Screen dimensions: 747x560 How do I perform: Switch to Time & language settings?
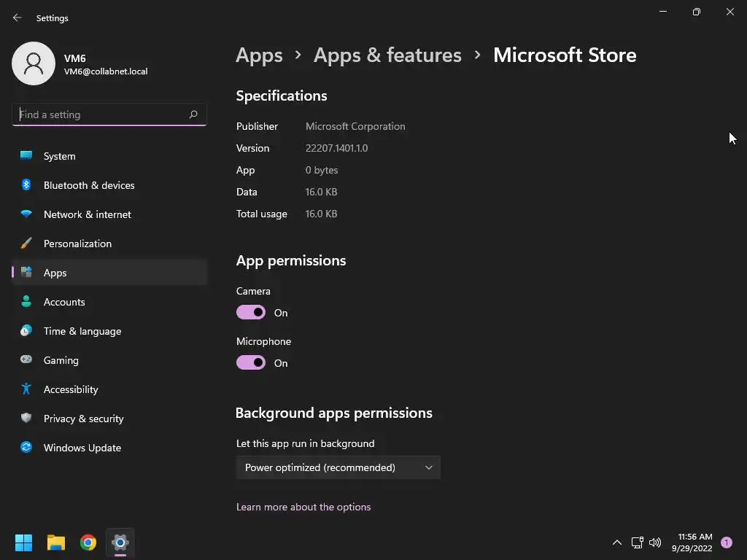click(82, 331)
